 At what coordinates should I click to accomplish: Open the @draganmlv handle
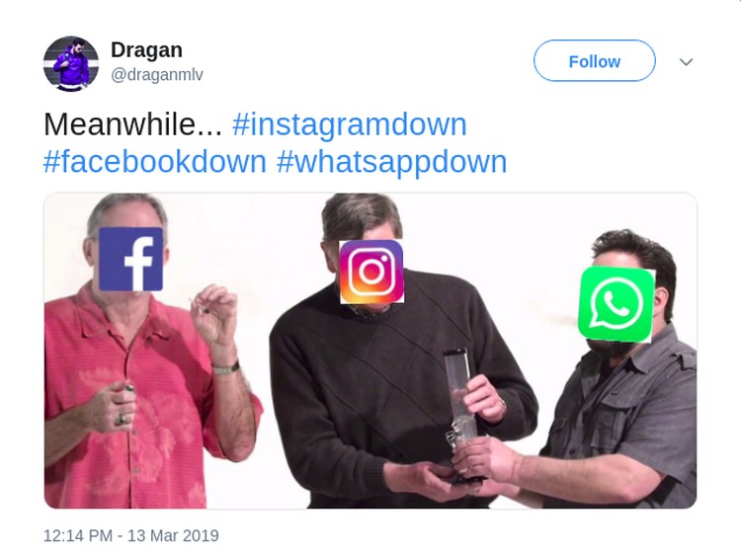[157, 74]
